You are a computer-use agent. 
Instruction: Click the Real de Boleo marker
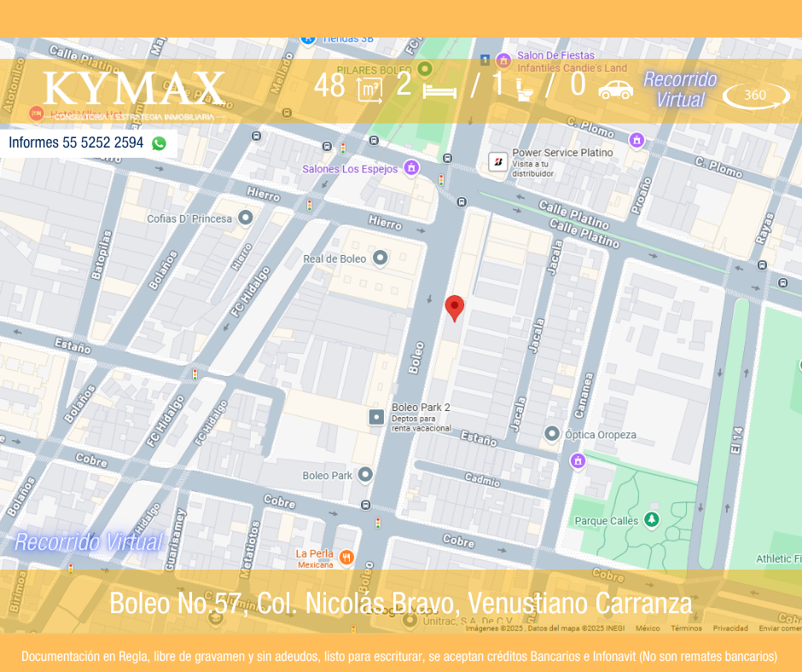tap(381, 258)
